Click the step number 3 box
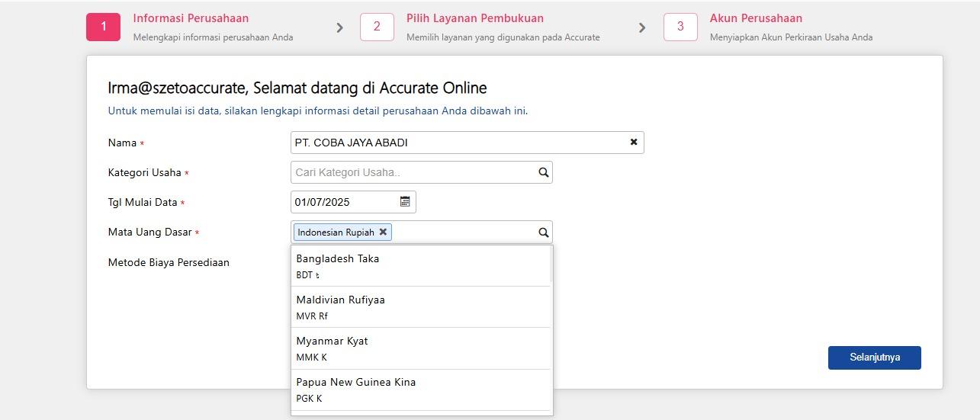The width and height of the screenshot is (980, 420). (680, 27)
